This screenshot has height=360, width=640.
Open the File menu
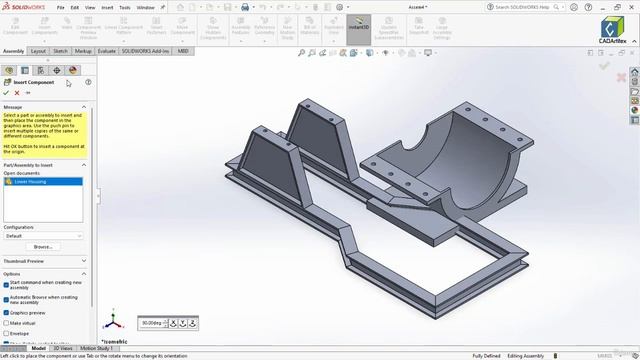pyautogui.click(x=60, y=7)
